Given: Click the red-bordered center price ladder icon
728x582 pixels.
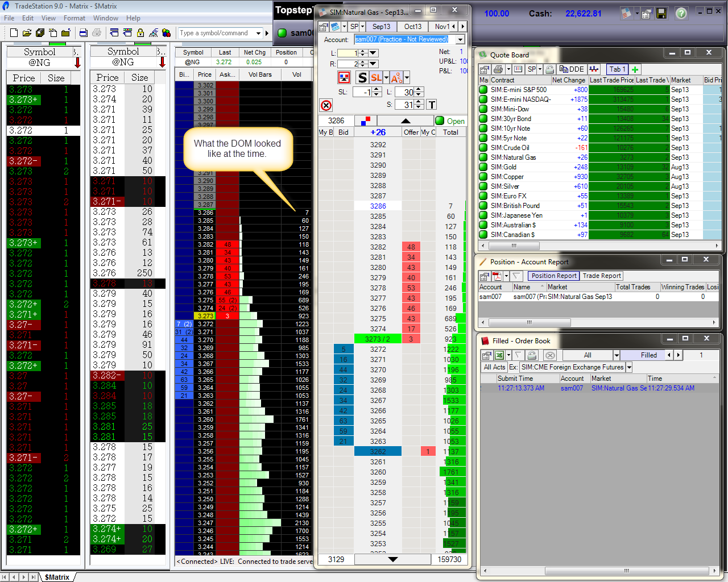Looking at the screenshot, I should [x=344, y=77].
